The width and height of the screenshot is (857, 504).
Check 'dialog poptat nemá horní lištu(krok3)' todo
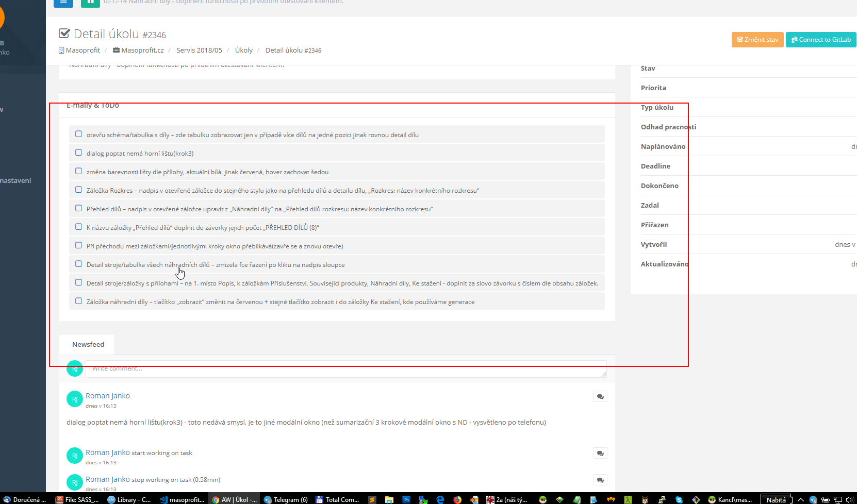(x=78, y=153)
